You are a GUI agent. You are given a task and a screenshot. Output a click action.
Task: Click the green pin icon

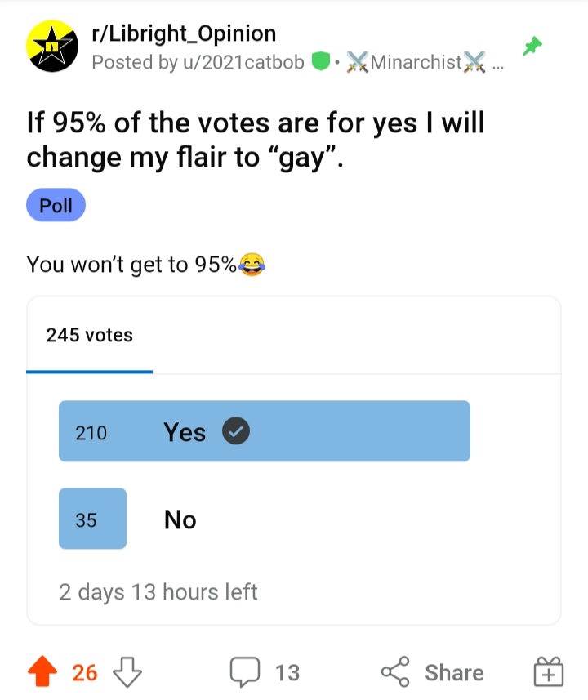[532, 47]
